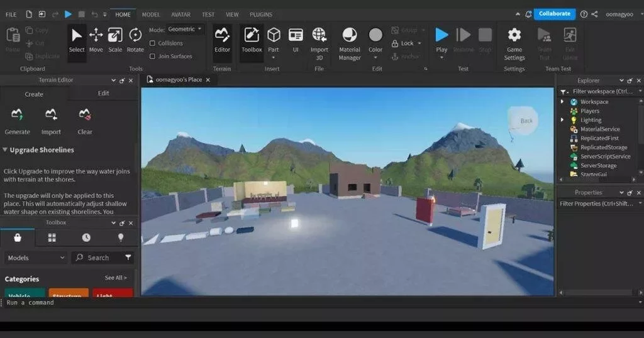Open the Geometric mode dropdown
The width and height of the screenshot is (644, 338).
[x=185, y=29]
